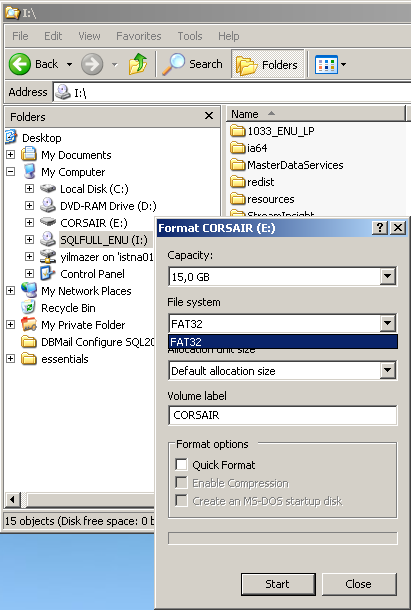Viewport: 411px width, 610px height.
Task: Select DVD-RAM Drive (D:) in tree
Action: [x=108, y=206]
